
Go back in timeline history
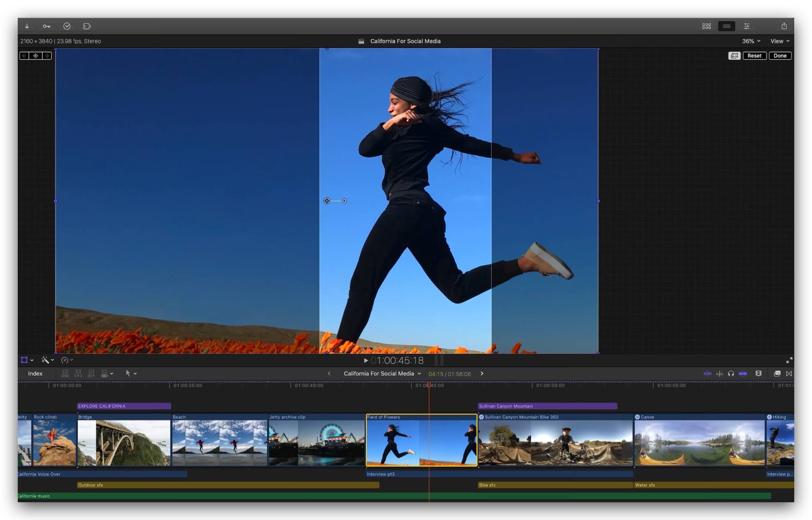(x=329, y=373)
